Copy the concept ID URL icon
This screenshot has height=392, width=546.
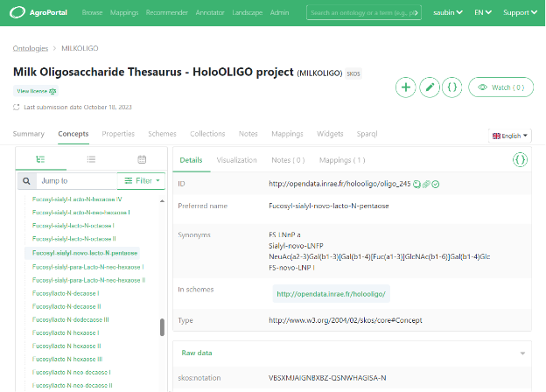pyautogui.click(x=416, y=184)
